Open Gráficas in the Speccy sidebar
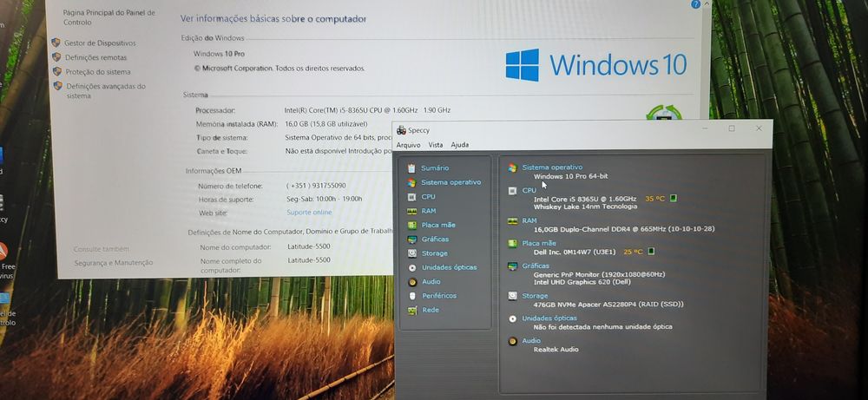 point(435,239)
